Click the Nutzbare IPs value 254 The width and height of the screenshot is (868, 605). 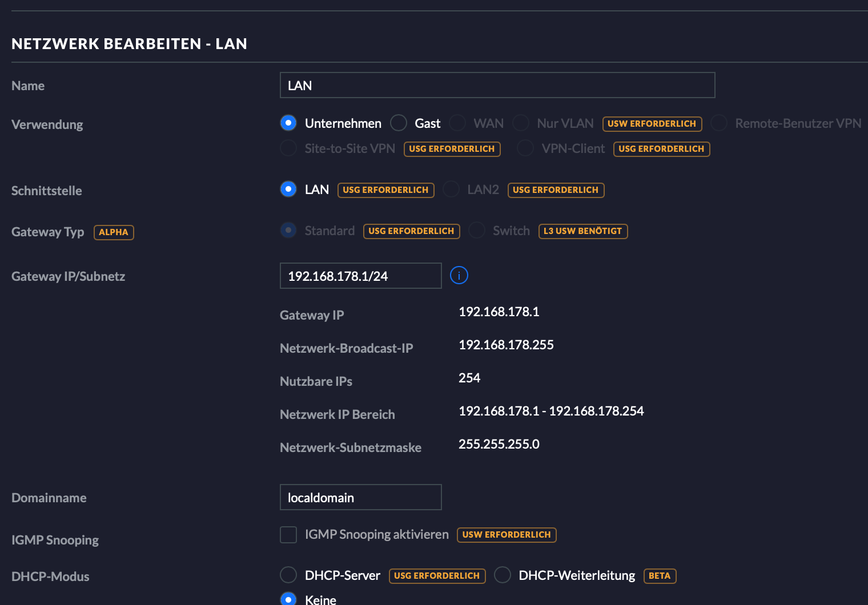coord(469,378)
